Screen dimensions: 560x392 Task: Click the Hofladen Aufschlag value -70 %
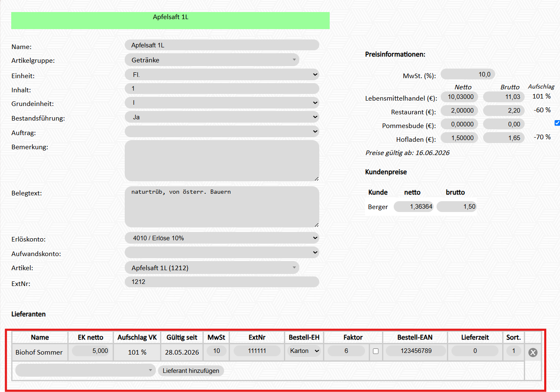pos(542,137)
